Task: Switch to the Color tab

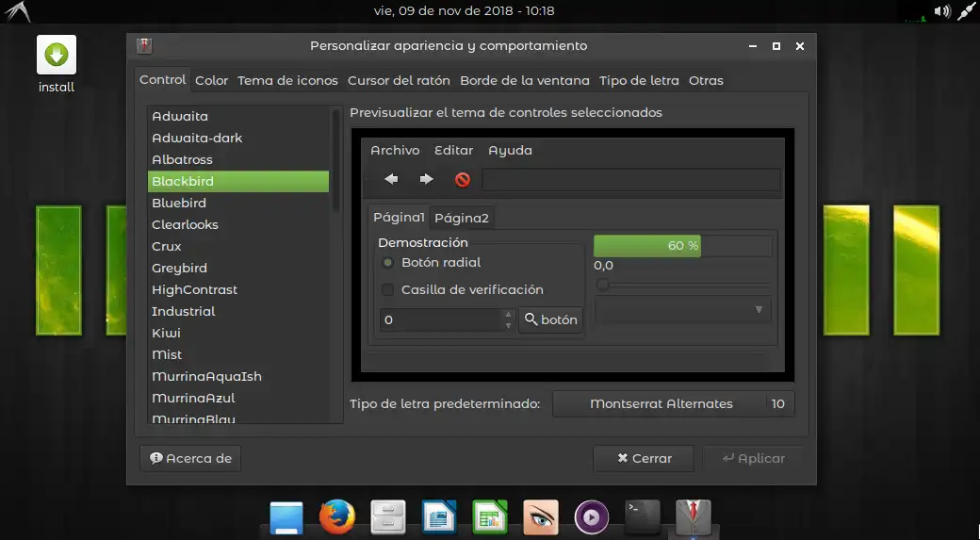Action: point(211,81)
